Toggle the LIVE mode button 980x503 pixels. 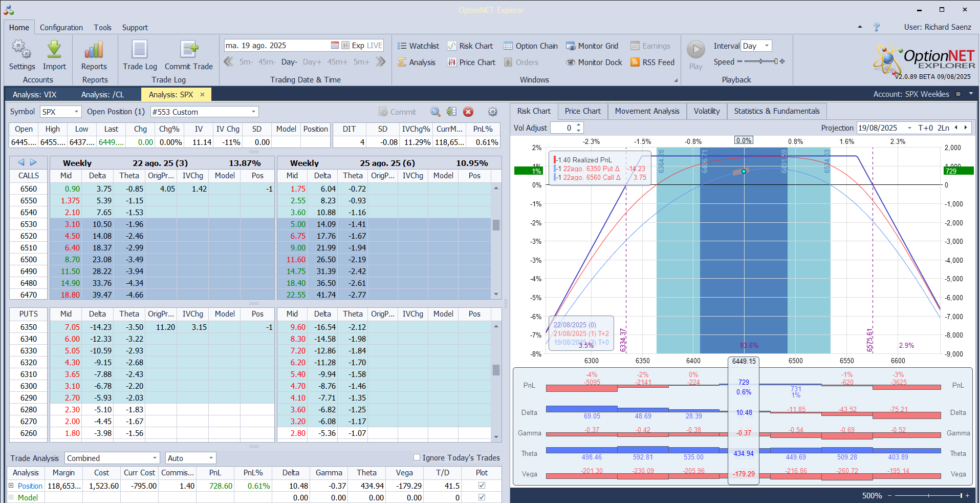(375, 46)
